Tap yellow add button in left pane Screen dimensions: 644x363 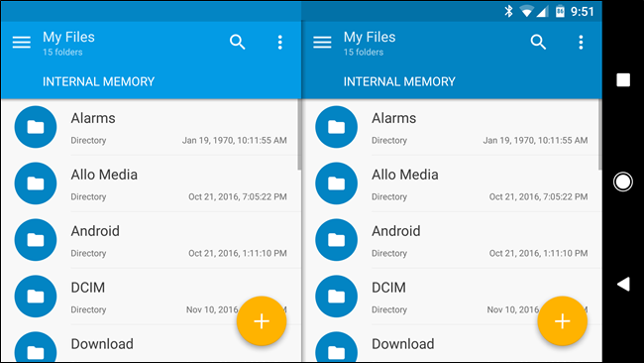coord(262,321)
